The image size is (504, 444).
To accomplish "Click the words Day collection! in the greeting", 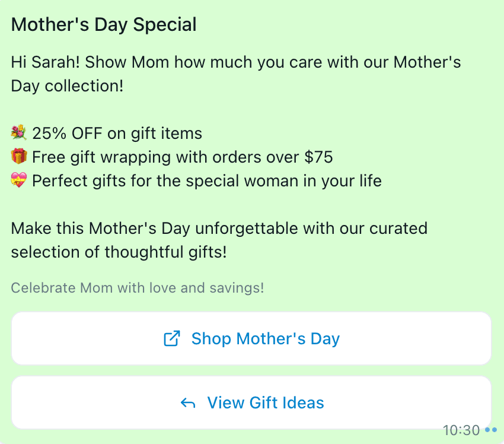I will point(67,85).
